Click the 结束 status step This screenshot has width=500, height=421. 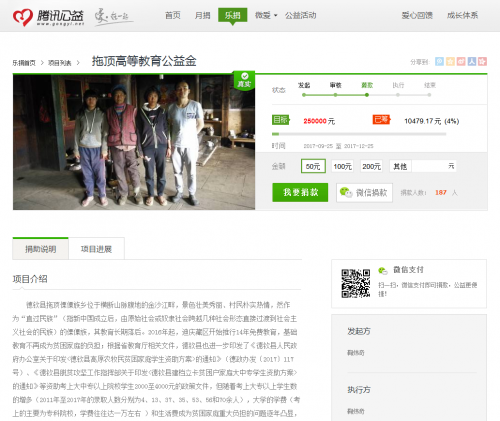(x=430, y=85)
